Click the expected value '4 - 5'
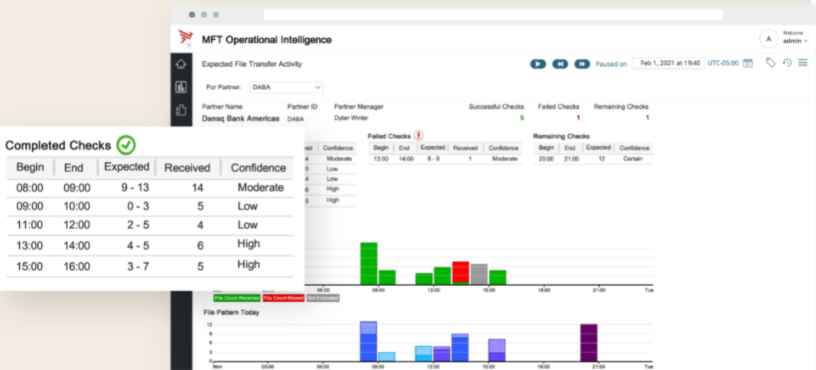 (x=138, y=246)
